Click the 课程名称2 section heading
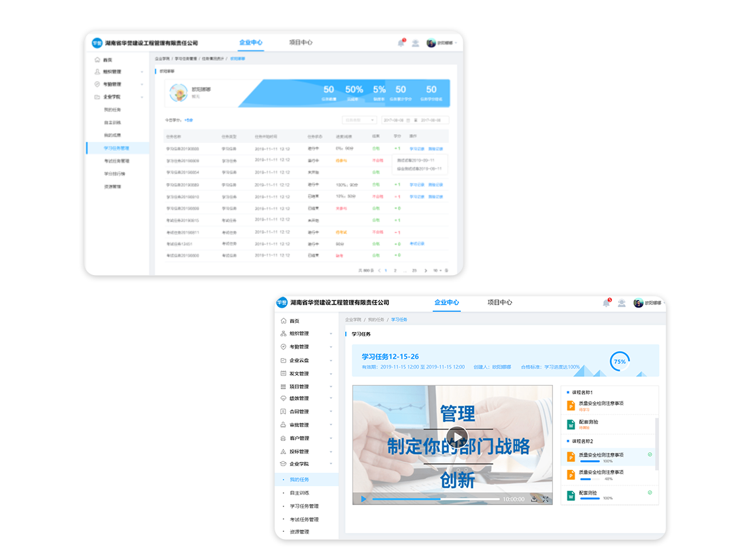Screen dimensions: 738x560 point(582,442)
